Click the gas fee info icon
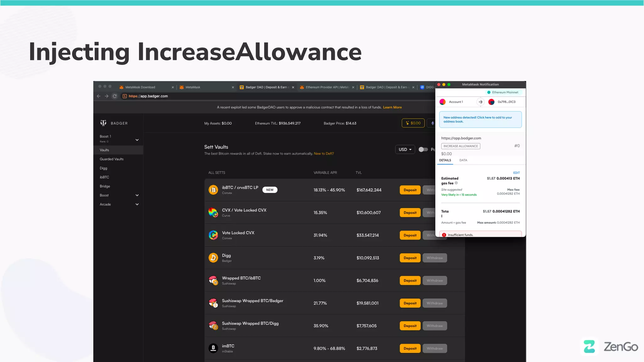 click(x=456, y=183)
